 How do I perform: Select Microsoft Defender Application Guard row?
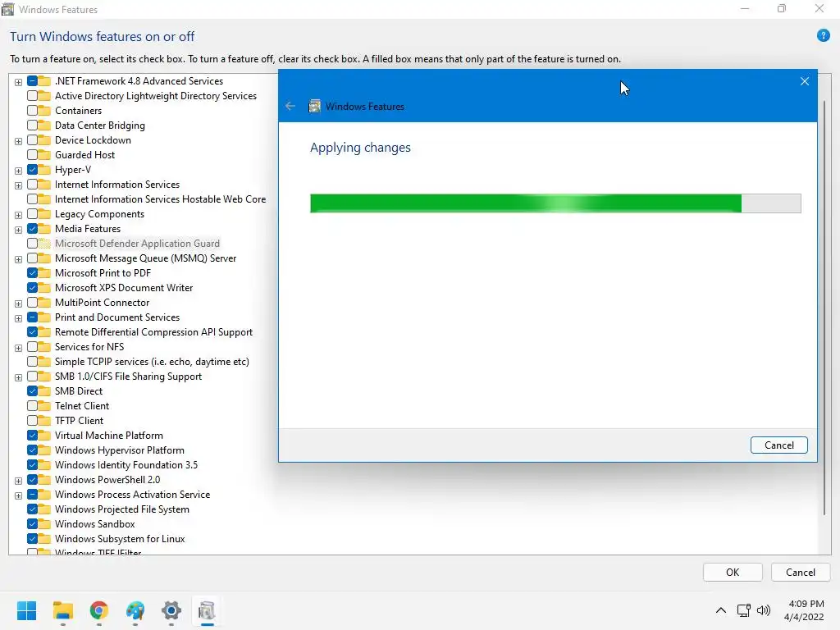point(137,243)
